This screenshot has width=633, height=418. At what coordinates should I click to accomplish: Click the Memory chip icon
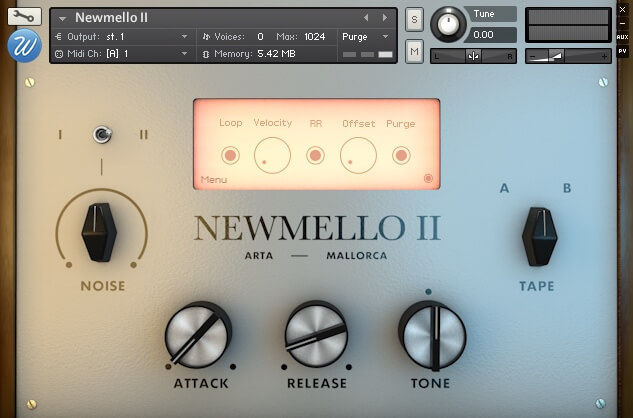point(206,54)
